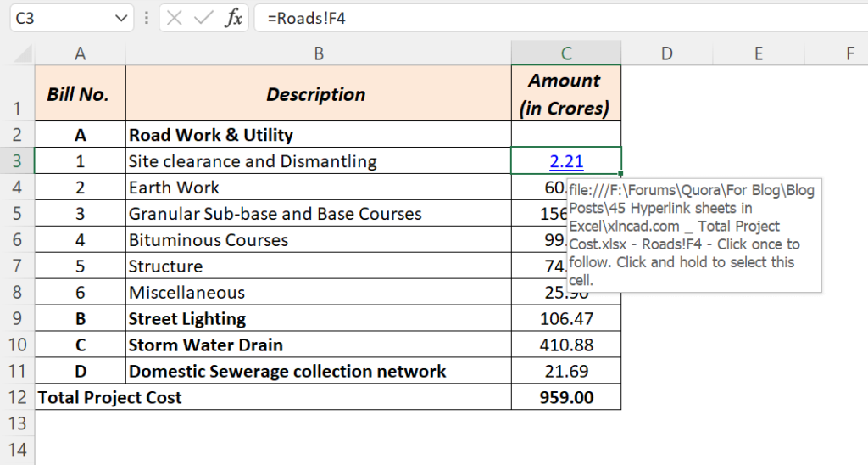Click the 'Bituminous Courses' cell
The image size is (868, 465).
319,240
